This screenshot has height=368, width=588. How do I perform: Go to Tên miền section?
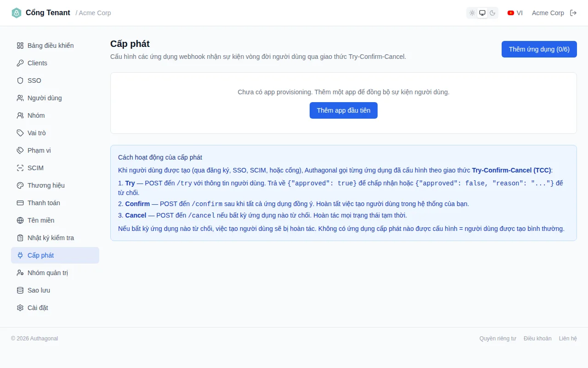pos(55,220)
